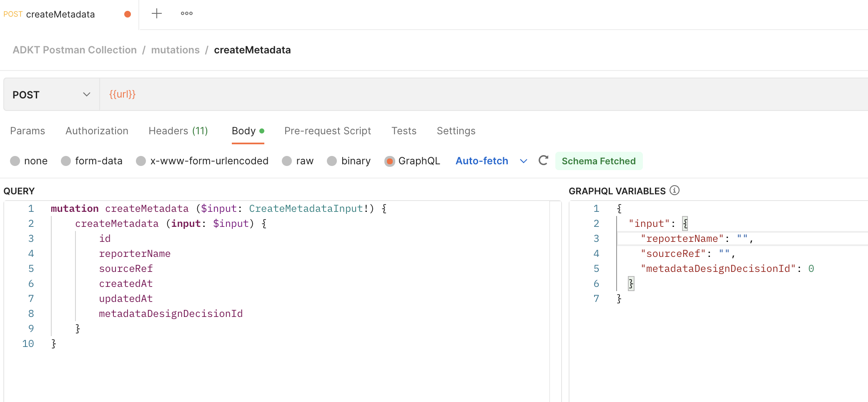The height and width of the screenshot is (402, 868).
Task: Open the Auto-fetch dropdown chevron
Action: coord(524,161)
